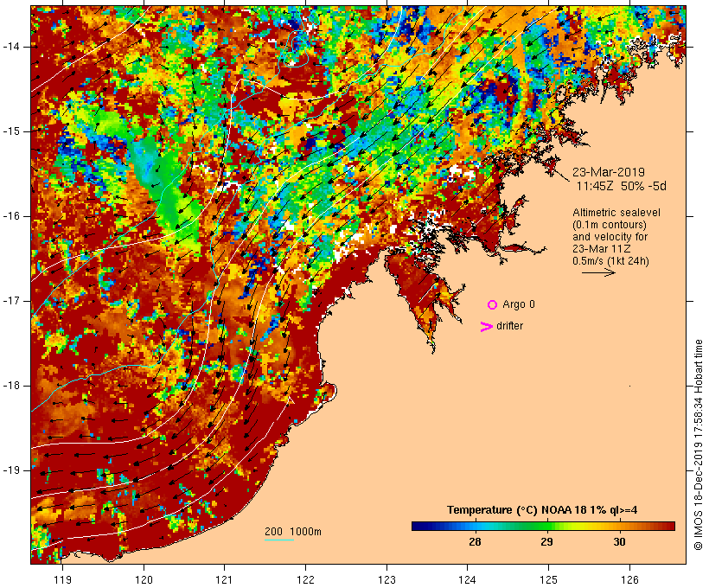Click the -15 latitude axis label
This screenshot has width=709, height=588.
click(12, 131)
